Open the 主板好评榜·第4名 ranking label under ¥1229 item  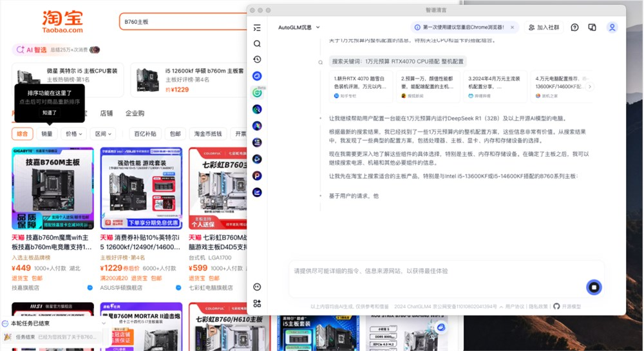point(122,258)
